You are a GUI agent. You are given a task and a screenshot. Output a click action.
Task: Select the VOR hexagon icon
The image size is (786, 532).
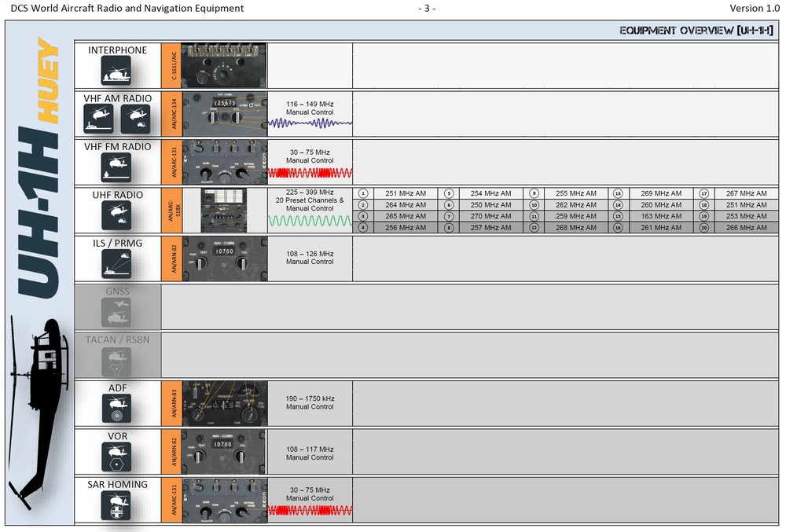116,457
